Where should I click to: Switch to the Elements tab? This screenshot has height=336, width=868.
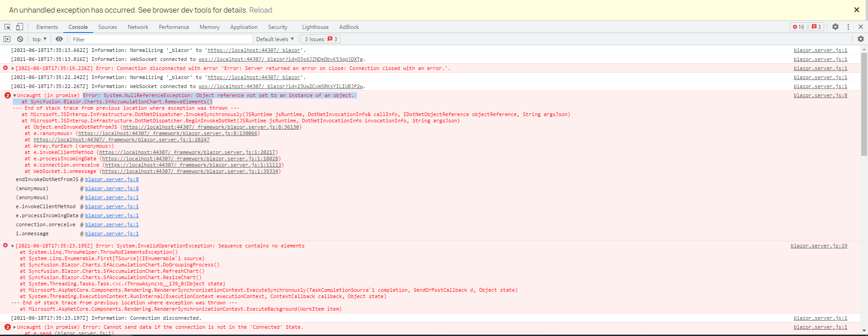coord(47,27)
